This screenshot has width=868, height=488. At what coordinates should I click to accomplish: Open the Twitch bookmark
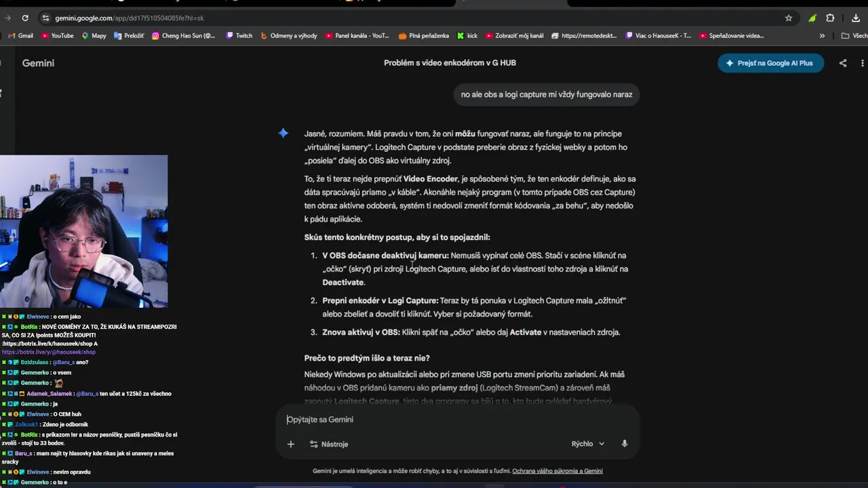[239, 36]
